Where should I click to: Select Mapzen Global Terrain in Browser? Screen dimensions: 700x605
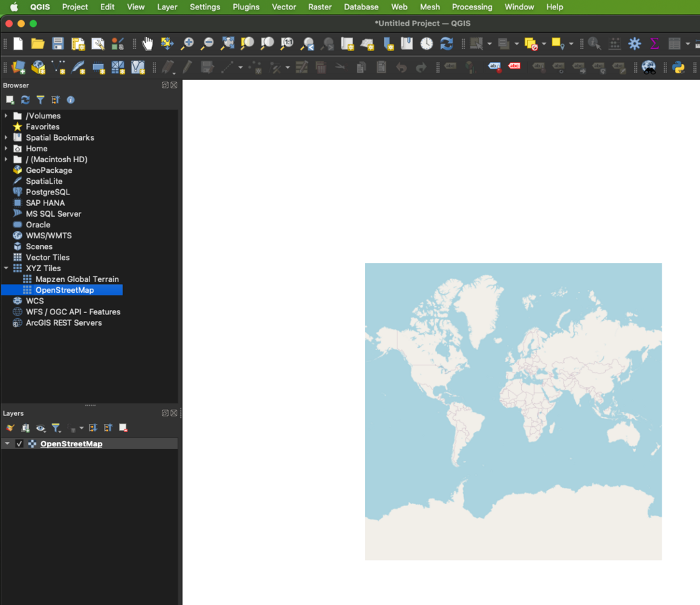77,279
